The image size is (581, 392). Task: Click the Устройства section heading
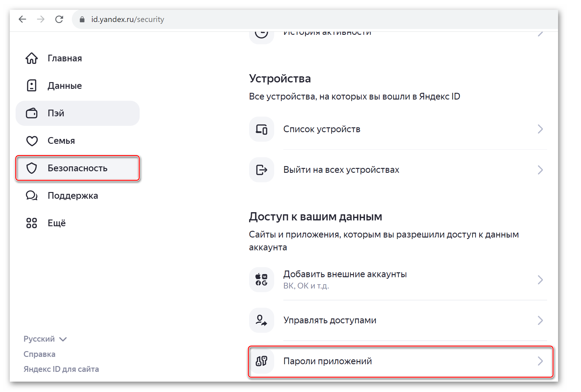click(x=280, y=78)
